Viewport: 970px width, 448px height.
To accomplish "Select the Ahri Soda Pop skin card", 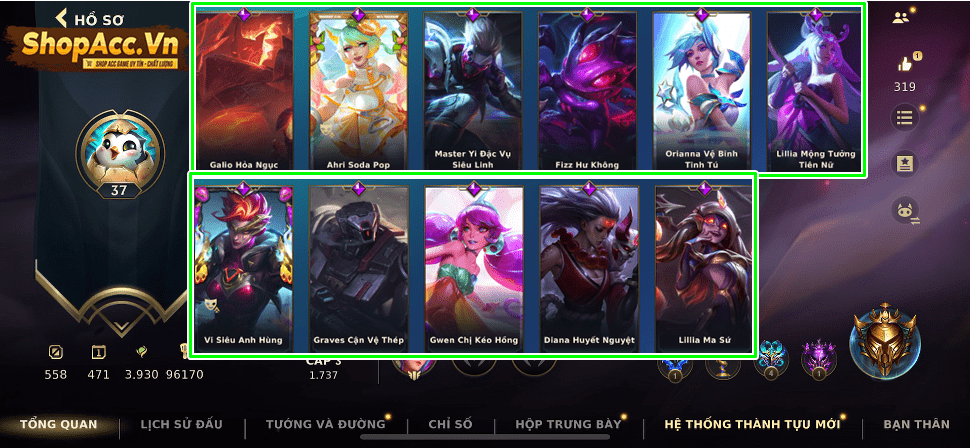I will pos(358,90).
